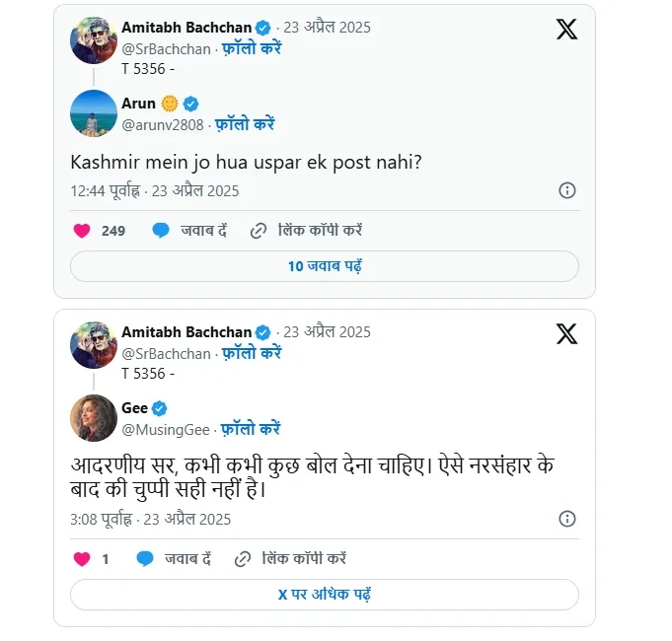The height and width of the screenshot is (641, 672).
Task: Open Gee's profile picture
Action: click(x=94, y=418)
